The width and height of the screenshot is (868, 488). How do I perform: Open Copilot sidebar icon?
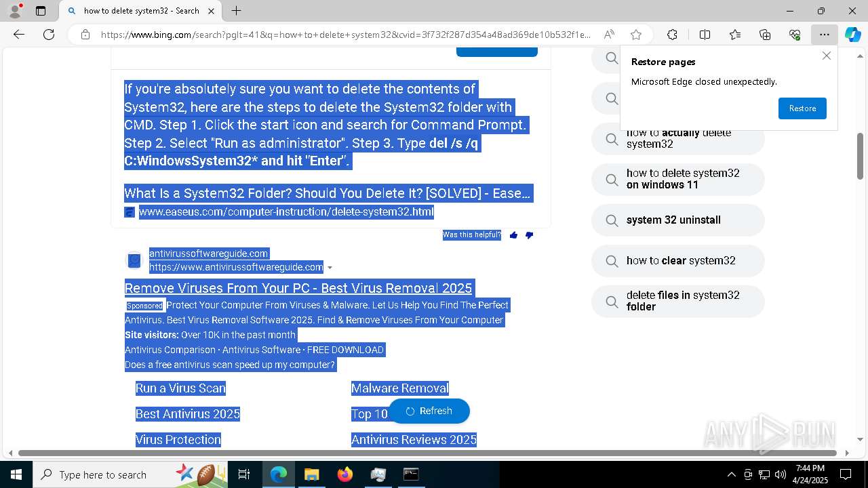pyautogui.click(x=852, y=35)
